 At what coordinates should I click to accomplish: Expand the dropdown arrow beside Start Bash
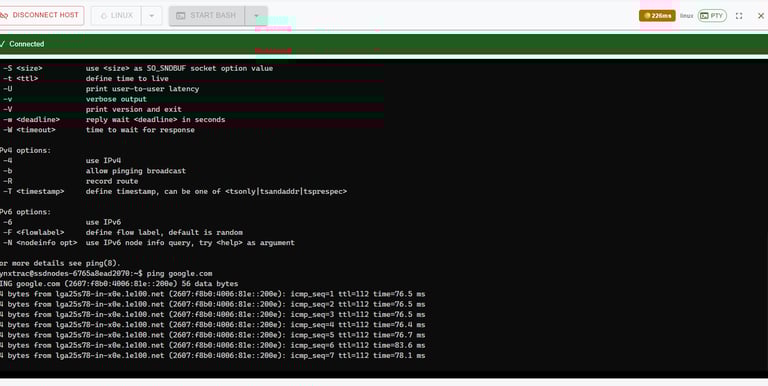(x=256, y=16)
